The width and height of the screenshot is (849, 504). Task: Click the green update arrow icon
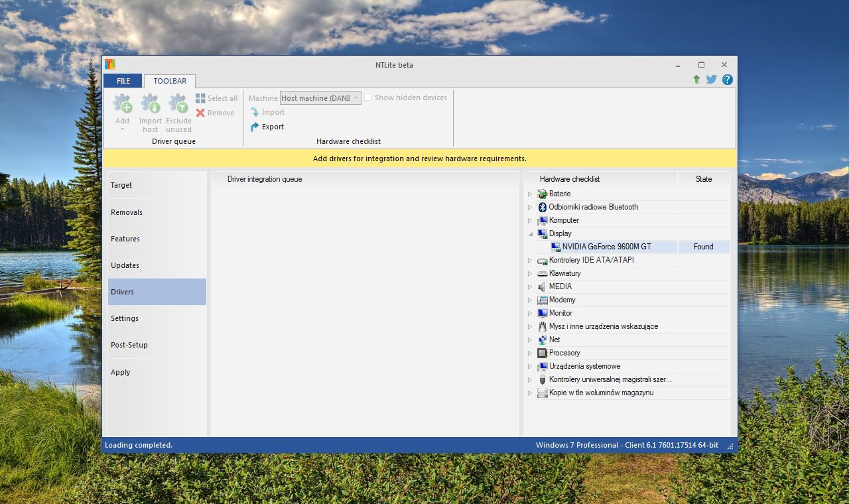[696, 80]
